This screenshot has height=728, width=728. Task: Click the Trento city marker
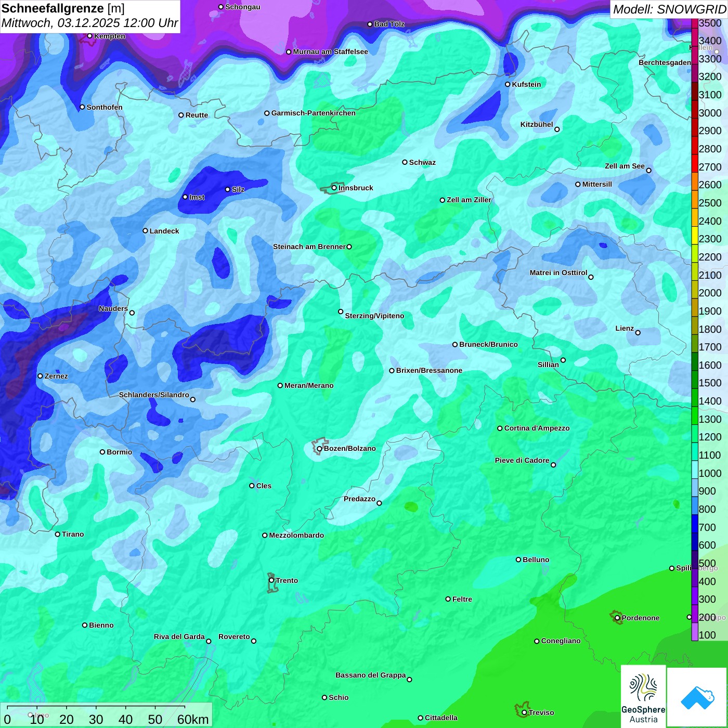[x=271, y=580]
